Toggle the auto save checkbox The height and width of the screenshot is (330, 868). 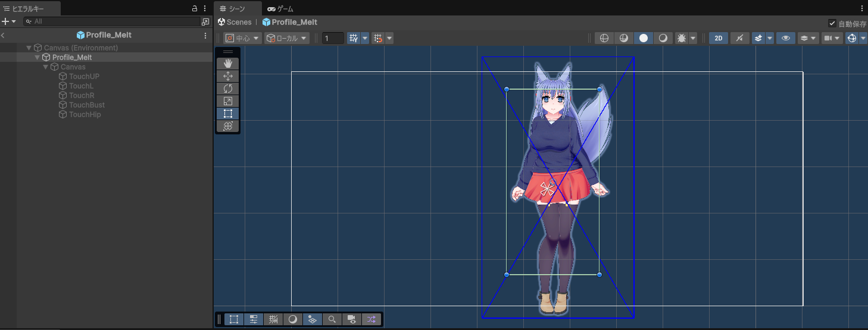[x=832, y=23]
